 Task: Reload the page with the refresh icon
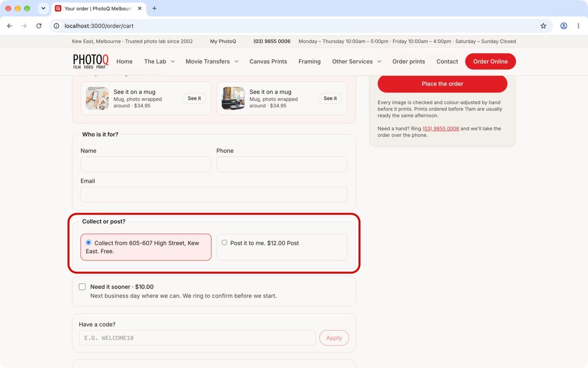39,26
